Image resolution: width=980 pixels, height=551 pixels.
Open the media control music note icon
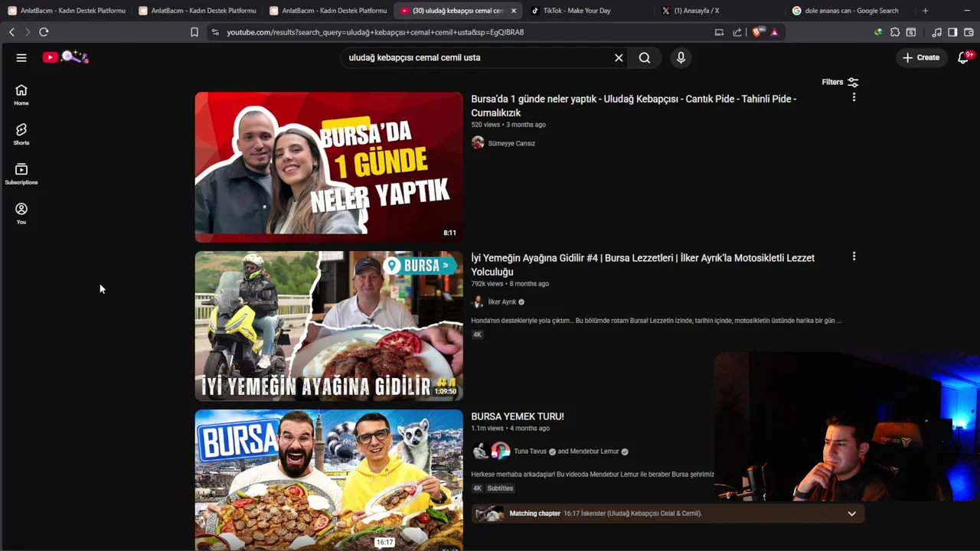[x=936, y=32]
